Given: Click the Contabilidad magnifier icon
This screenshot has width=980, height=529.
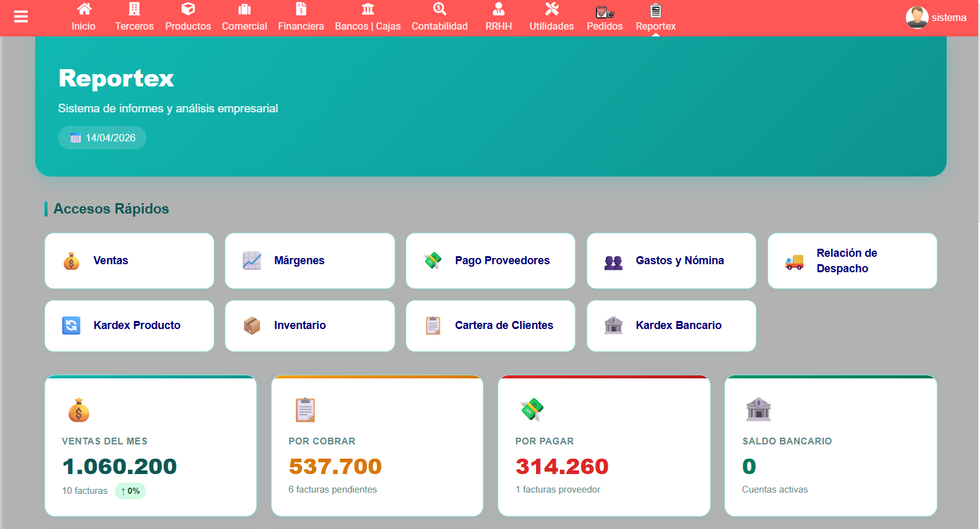Looking at the screenshot, I should click(440, 9).
